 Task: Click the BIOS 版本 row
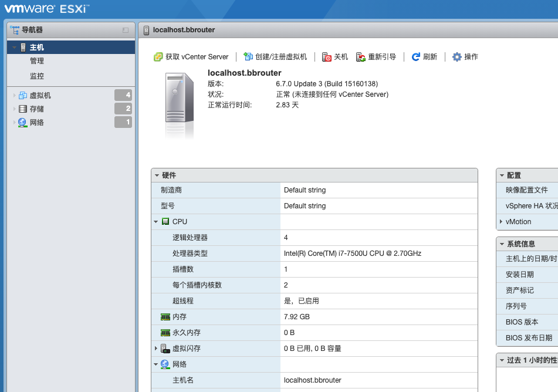click(x=527, y=322)
